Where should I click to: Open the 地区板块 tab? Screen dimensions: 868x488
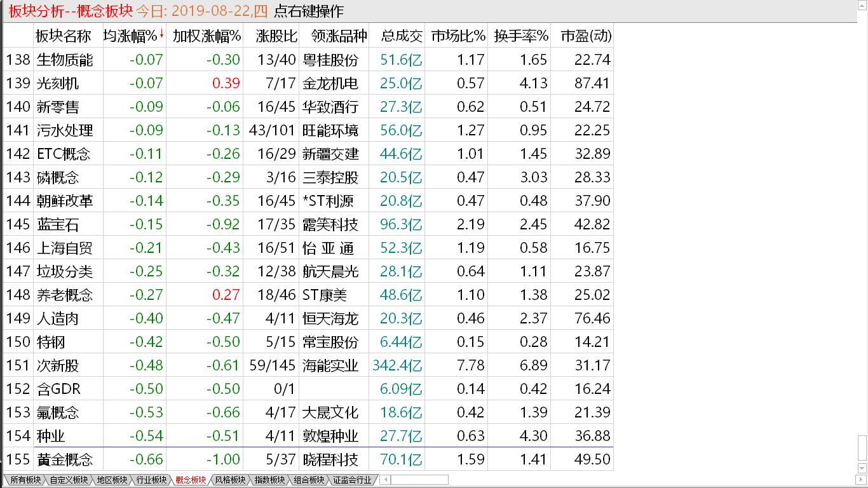(112, 480)
